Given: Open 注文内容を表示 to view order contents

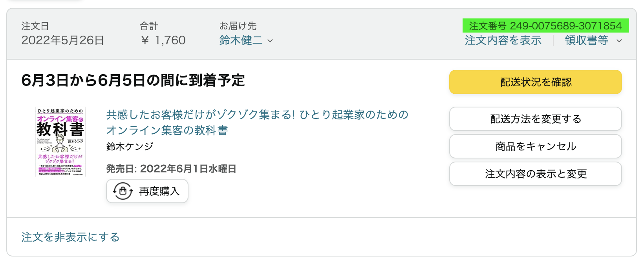Looking at the screenshot, I should point(503,40).
